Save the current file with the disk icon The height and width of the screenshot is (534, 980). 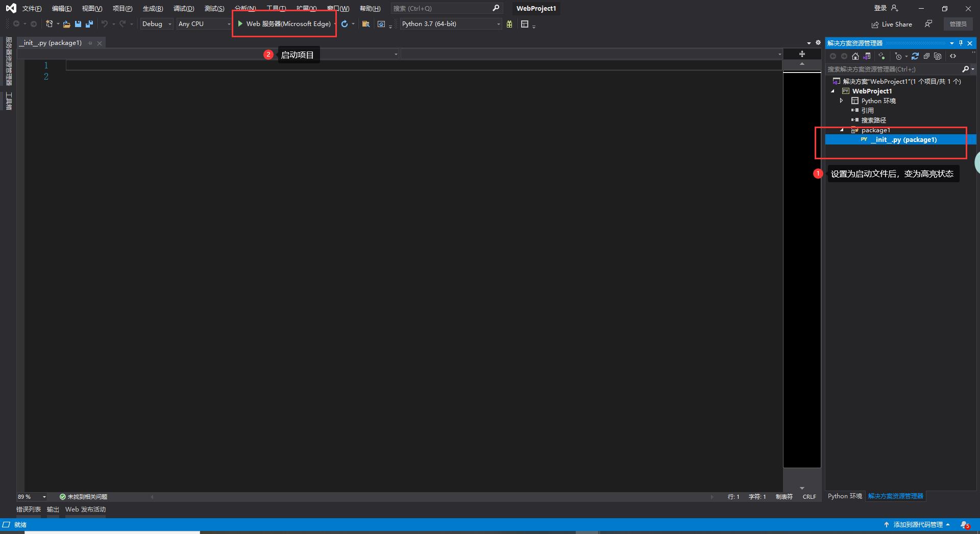tap(78, 24)
